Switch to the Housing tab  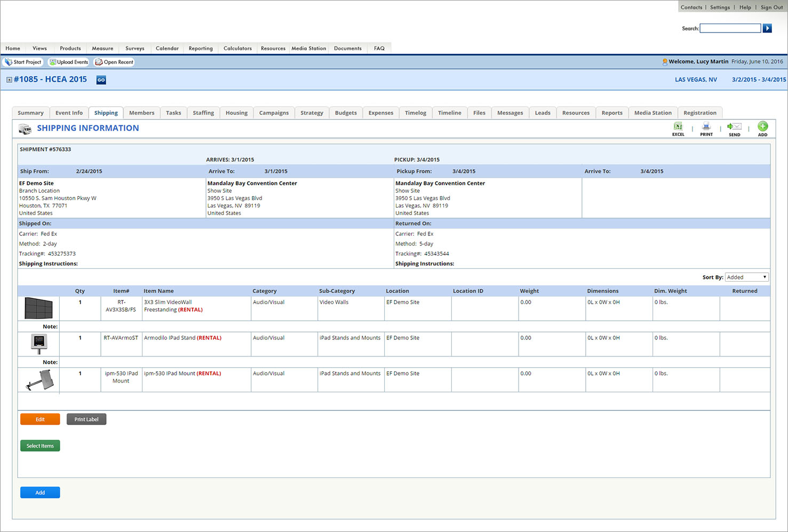[236, 113]
